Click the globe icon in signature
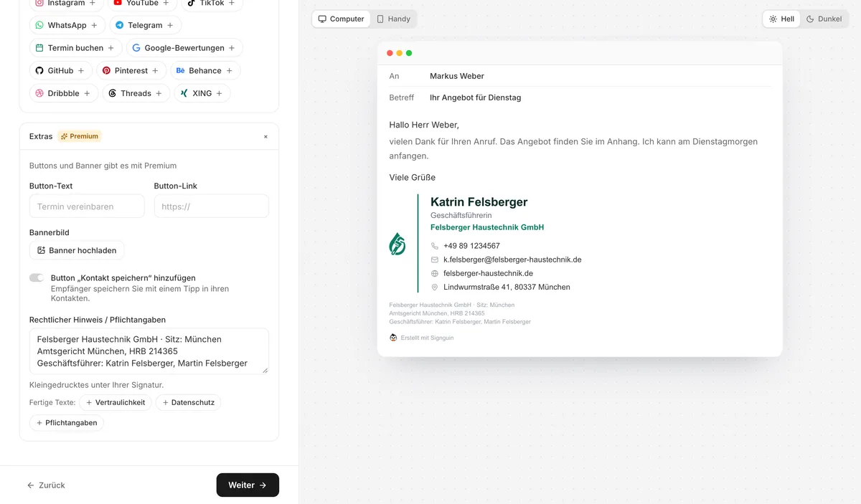The image size is (861, 504). pyautogui.click(x=435, y=273)
